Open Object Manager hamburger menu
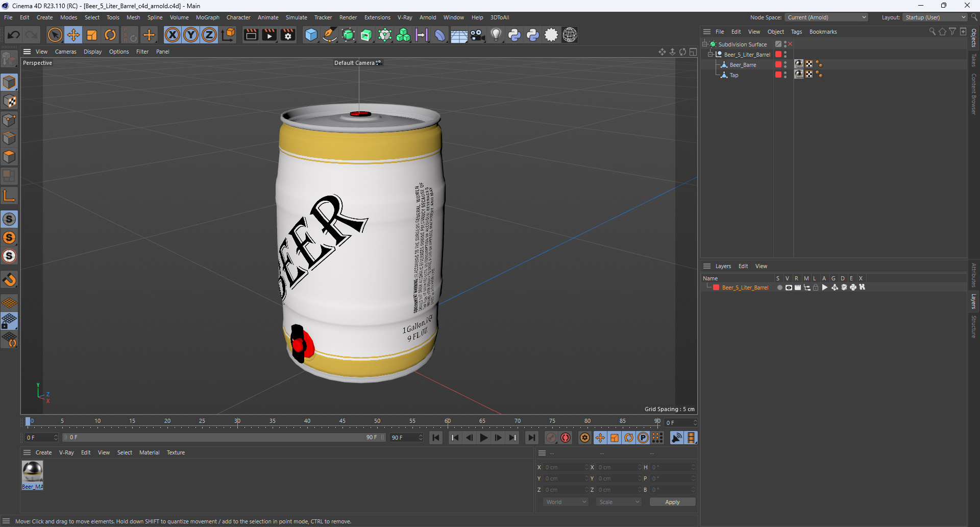980x527 pixels. pos(707,32)
